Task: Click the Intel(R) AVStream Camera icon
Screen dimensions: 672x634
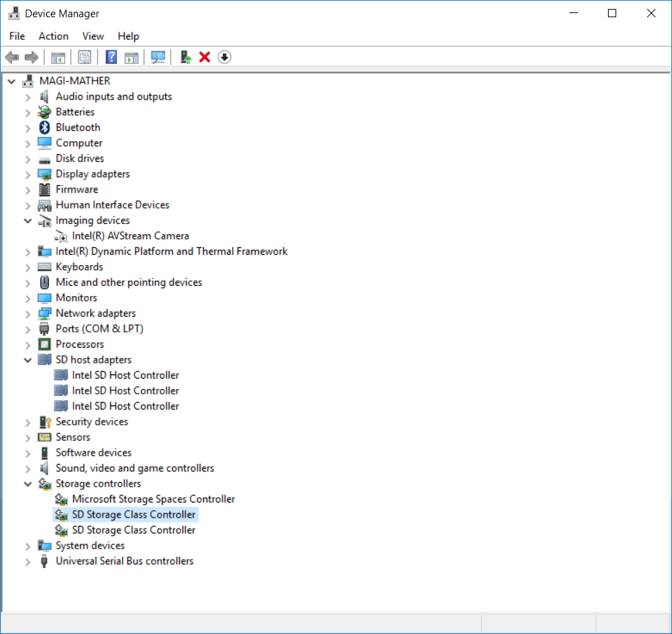Action: click(x=61, y=236)
